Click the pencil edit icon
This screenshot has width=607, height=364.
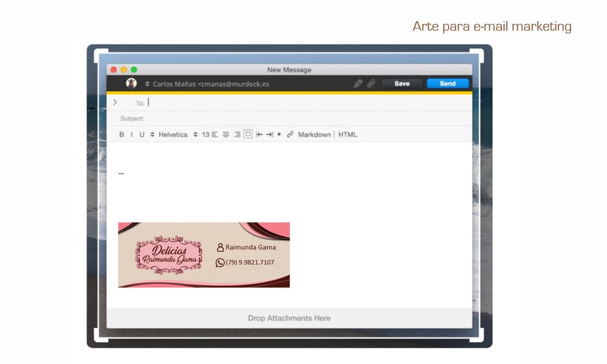[x=358, y=83]
